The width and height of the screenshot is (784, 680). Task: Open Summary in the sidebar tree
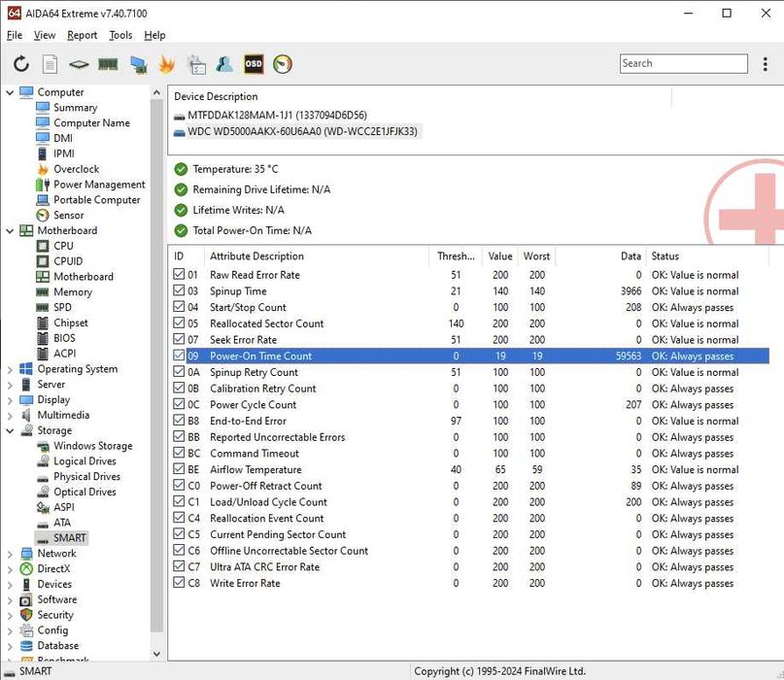76,108
